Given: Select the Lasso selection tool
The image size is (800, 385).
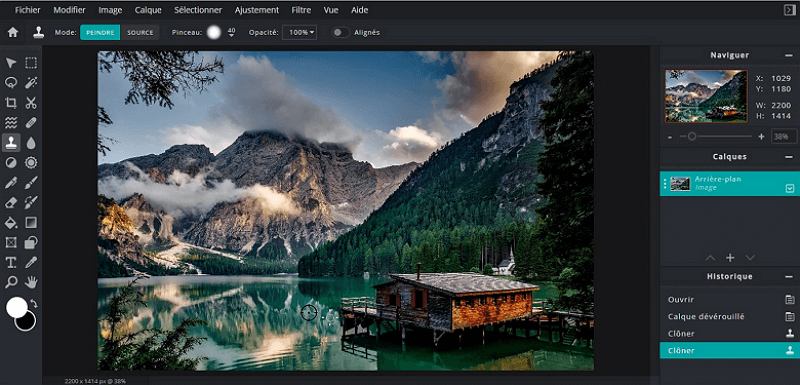Looking at the screenshot, I should tap(11, 83).
